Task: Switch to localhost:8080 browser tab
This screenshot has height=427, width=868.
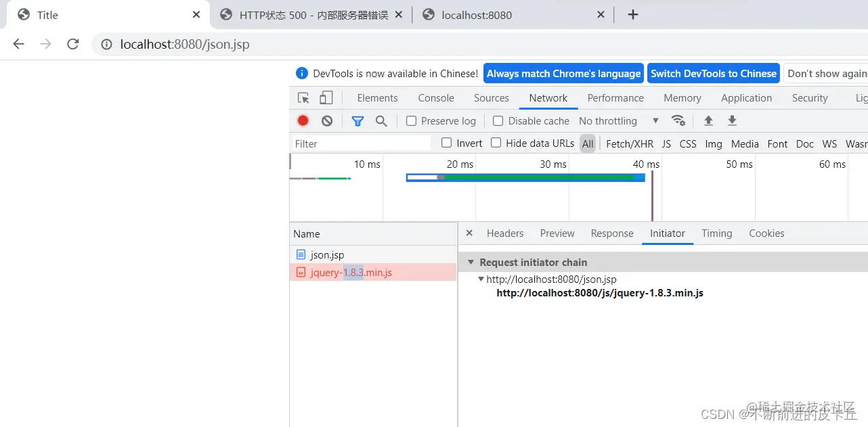Action: pyautogui.click(x=513, y=15)
